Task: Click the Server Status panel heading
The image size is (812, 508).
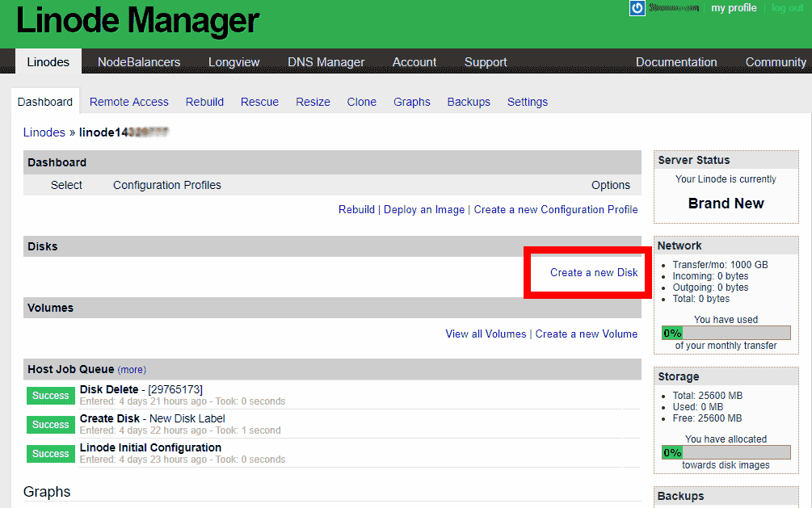Action: click(x=694, y=160)
